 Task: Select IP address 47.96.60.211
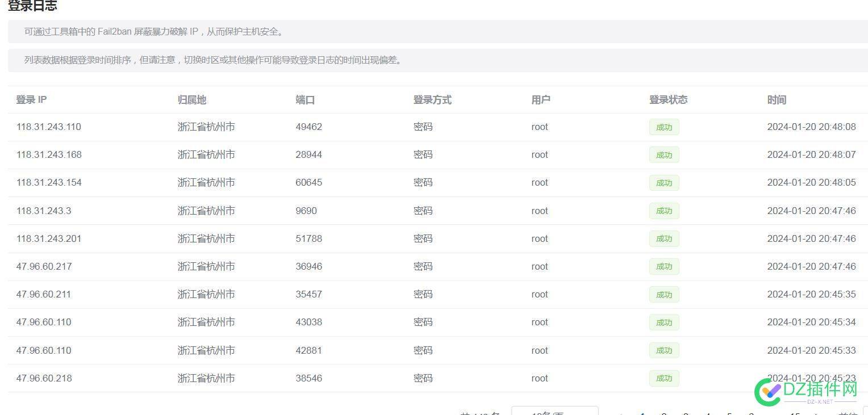click(x=43, y=295)
